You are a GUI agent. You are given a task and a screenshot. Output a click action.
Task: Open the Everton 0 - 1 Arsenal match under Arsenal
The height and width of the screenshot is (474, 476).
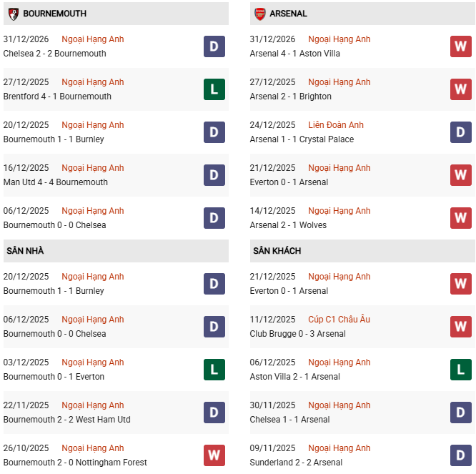point(289,182)
